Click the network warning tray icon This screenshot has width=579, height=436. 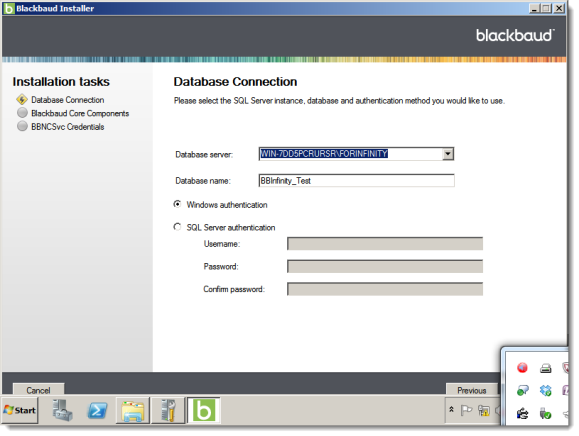pos(484,410)
